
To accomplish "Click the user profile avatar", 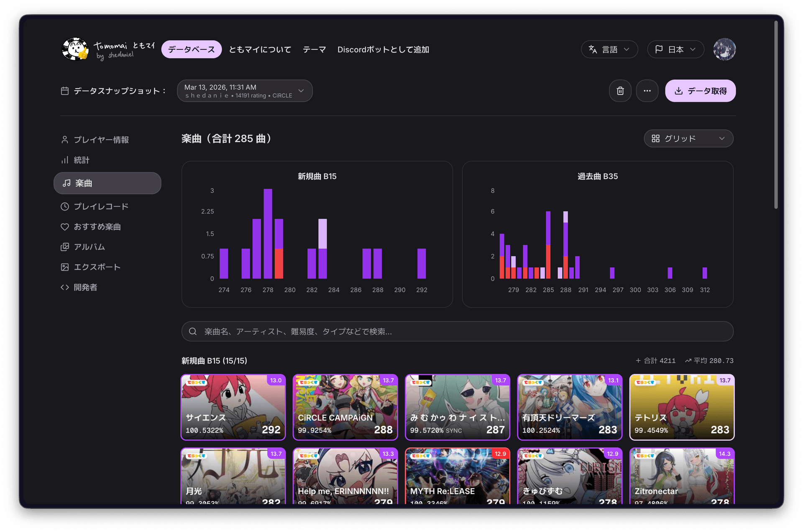I will click(724, 49).
